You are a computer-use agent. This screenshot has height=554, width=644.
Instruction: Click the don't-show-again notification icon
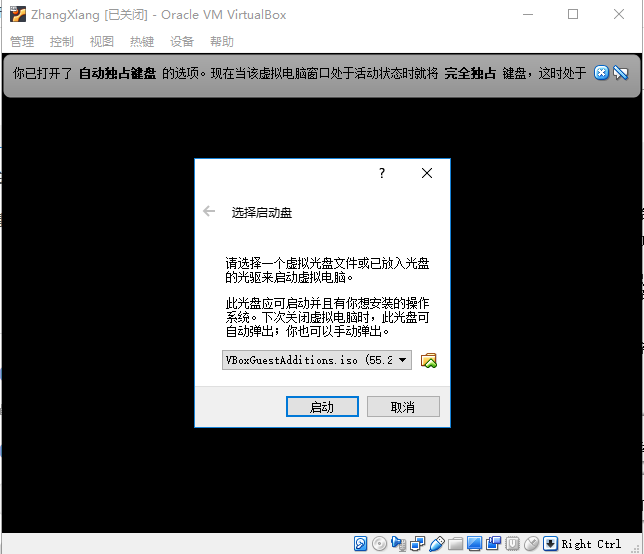tap(621, 73)
